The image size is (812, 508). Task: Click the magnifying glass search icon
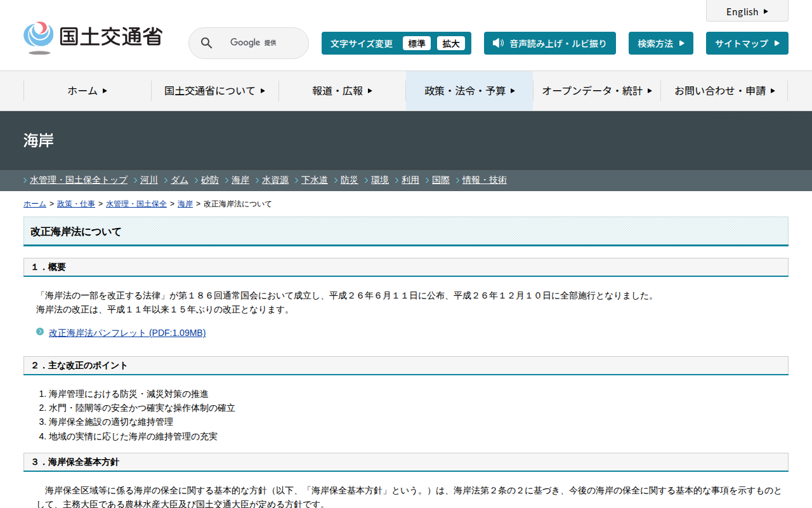tap(206, 43)
